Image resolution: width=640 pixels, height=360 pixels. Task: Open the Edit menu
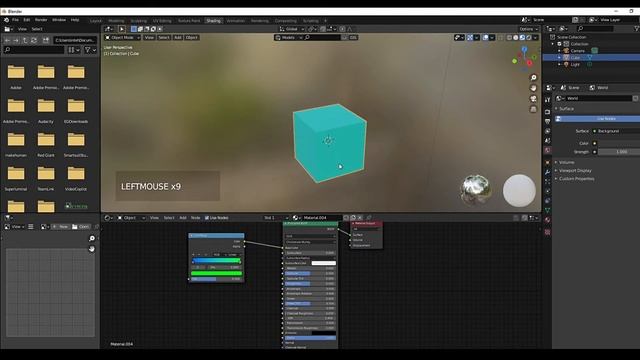tap(27, 20)
